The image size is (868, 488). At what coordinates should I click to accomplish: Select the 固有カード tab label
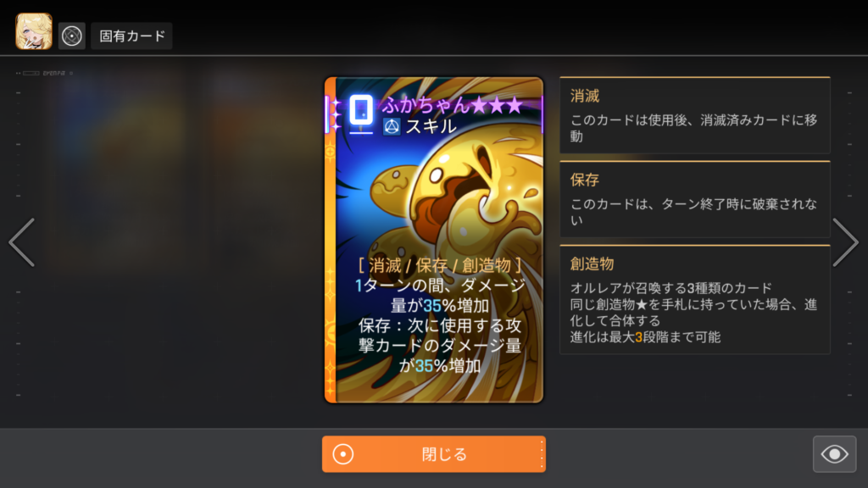pyautogui.click(x=131, y=36)
